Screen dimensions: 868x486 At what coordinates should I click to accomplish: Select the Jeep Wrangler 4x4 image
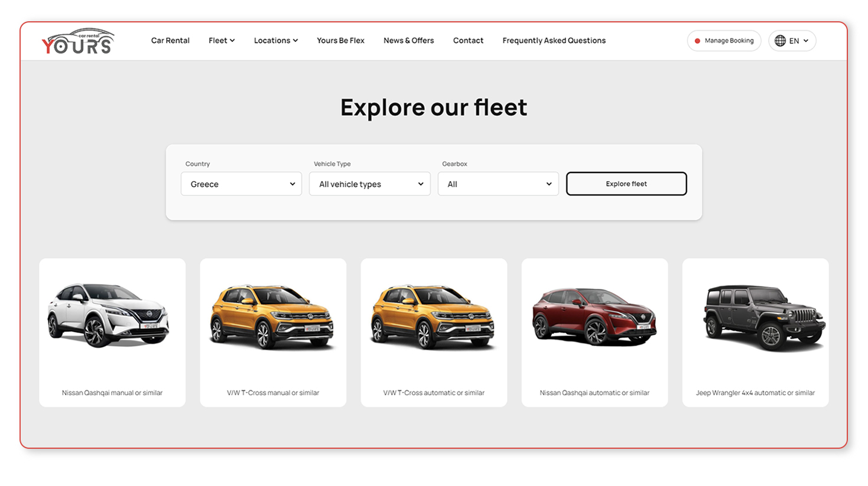(x=764, y=318)
